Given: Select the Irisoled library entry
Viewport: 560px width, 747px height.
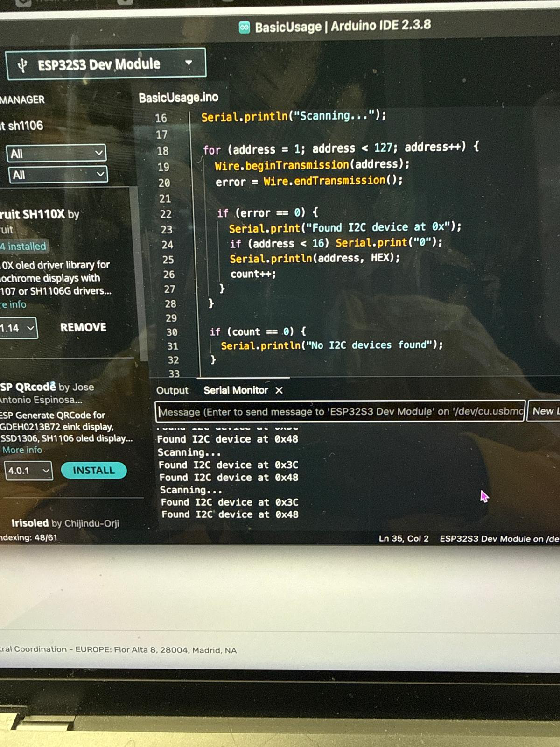Looking at the screenshot, I should (x=65, y=523).
